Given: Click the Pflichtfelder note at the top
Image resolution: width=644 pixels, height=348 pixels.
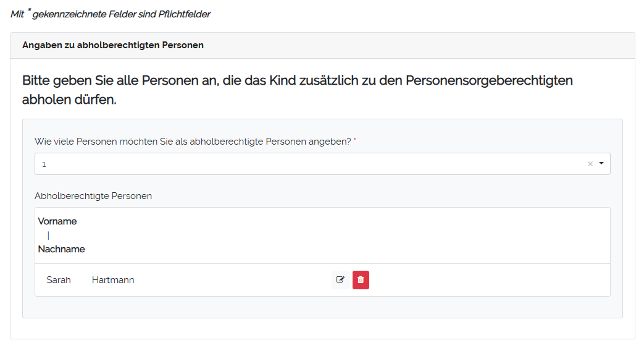Looking at the screenshot, I should tap(111, 14).
